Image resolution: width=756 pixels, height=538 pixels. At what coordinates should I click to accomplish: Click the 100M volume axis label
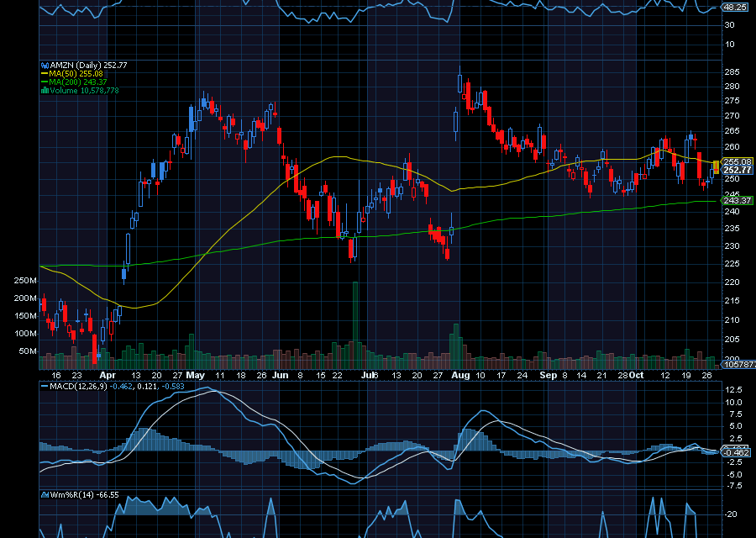coord(25,334)
